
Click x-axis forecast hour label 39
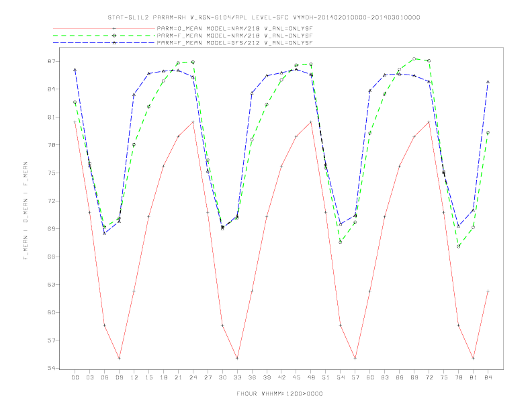pos(267,377)
